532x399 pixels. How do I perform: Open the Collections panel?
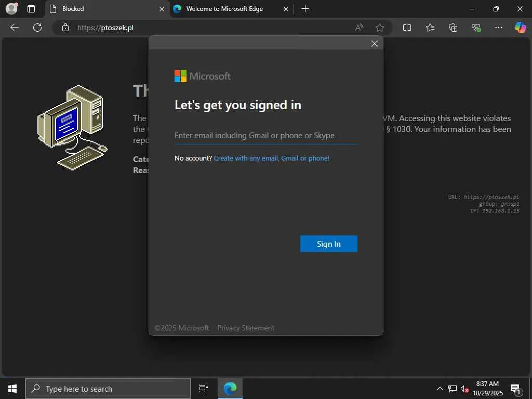453,28
